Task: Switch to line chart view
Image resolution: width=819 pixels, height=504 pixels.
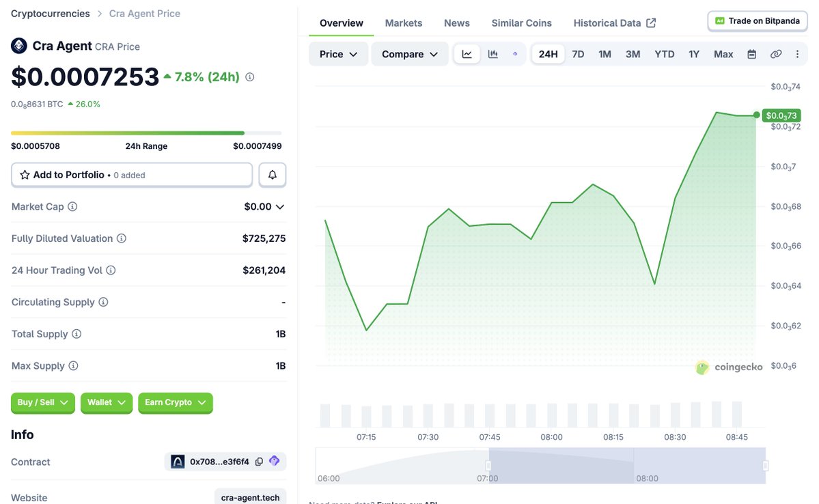Action: click(x=467, y=54)
